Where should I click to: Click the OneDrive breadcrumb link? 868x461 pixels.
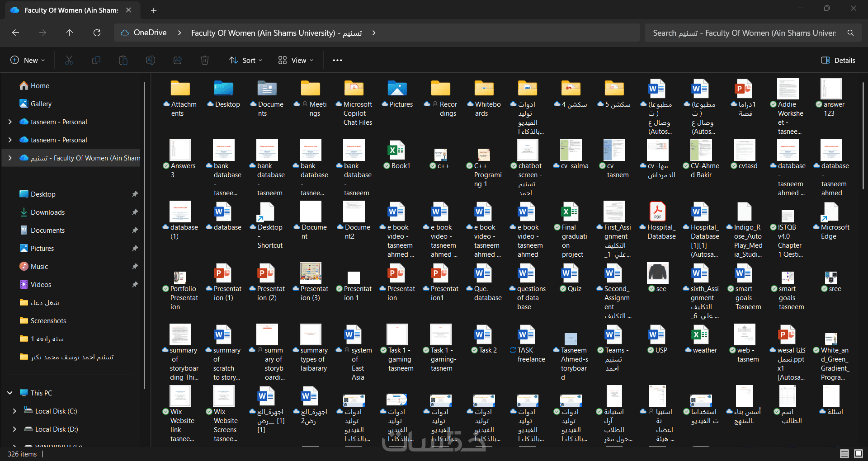tap(150, 33)
